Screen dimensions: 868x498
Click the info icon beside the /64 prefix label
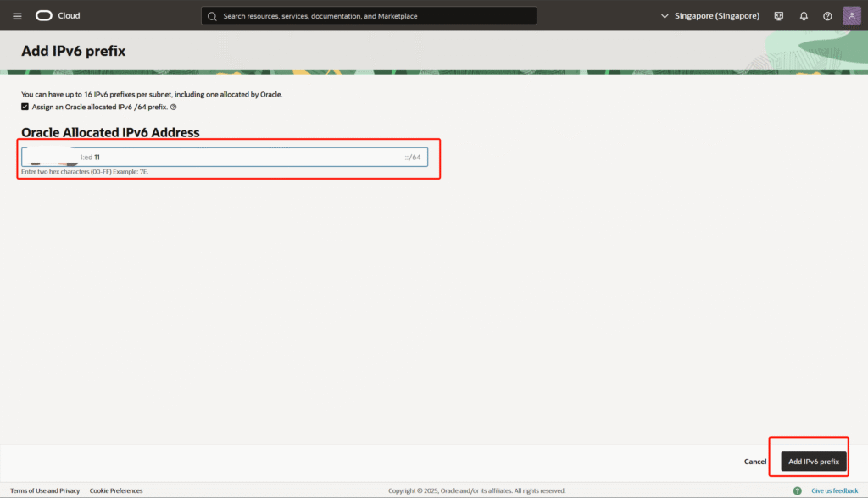173,108
